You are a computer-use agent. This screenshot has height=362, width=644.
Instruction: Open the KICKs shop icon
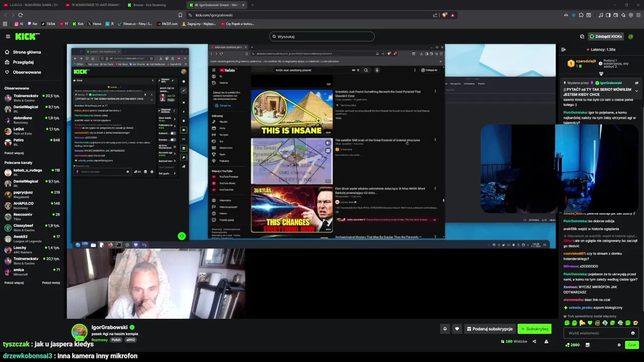tap(588, 345)
